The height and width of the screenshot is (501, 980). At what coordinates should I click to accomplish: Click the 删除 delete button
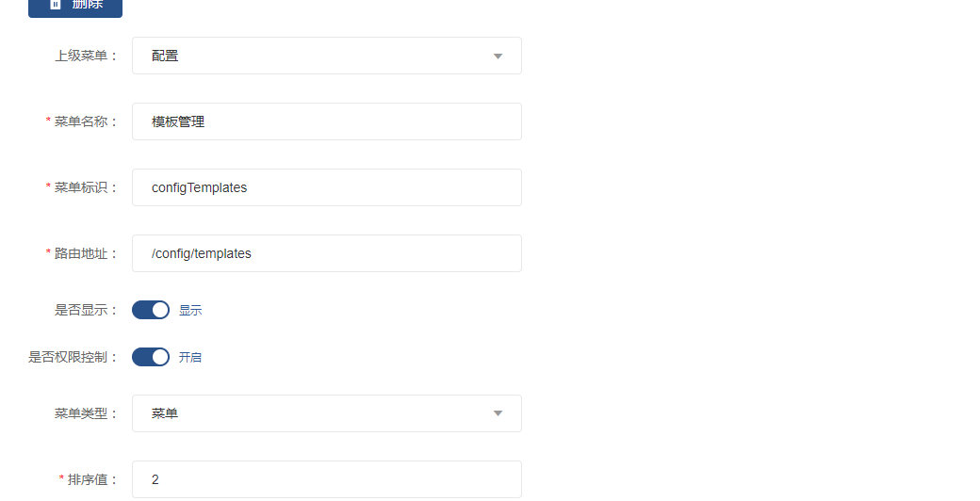[75, 6]
